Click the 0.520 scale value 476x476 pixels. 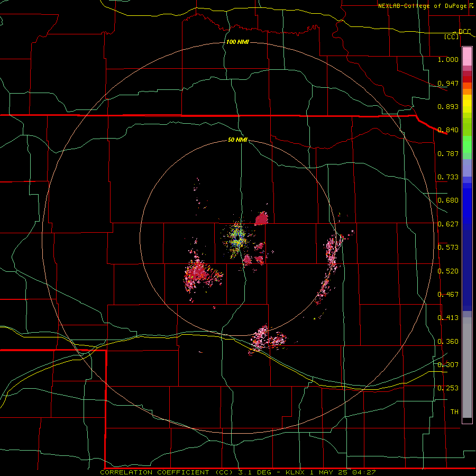click(448, 271)
